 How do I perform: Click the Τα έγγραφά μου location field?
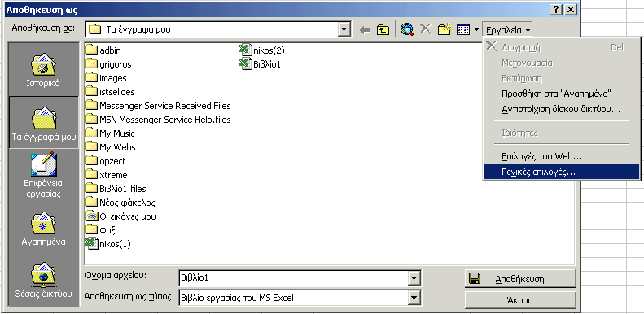tap(212, 29)
